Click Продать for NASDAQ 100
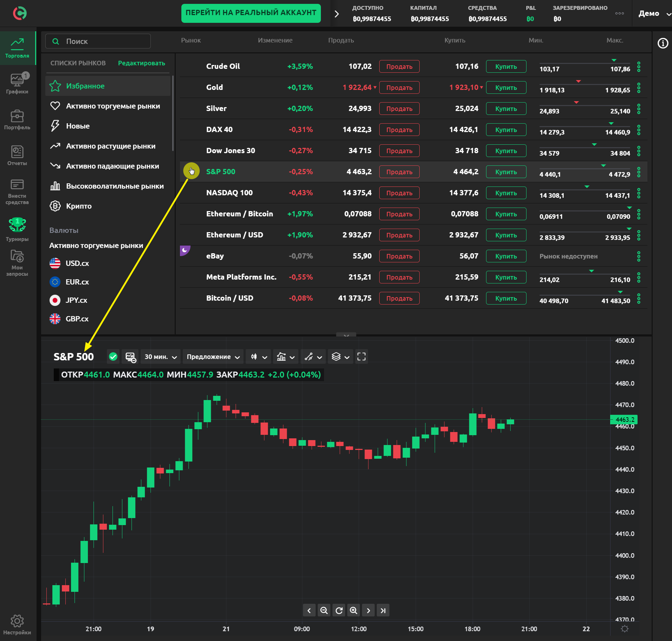 tap(399, 193)
